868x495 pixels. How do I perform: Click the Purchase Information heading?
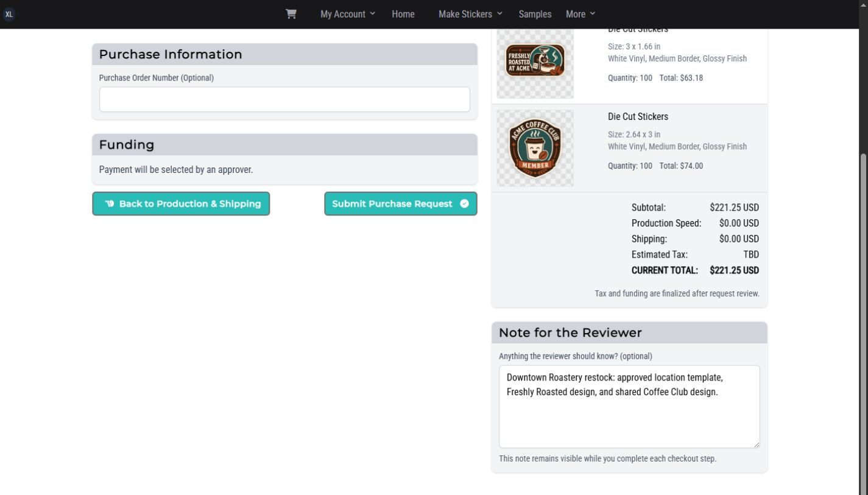tap(171, 54)
